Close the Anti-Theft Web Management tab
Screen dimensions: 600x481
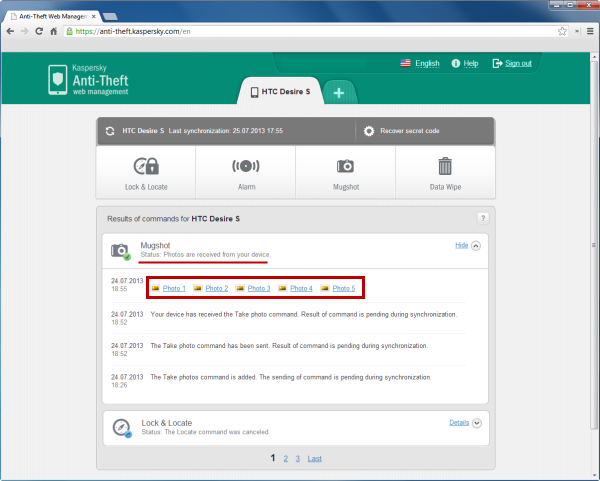pos(93,16)
